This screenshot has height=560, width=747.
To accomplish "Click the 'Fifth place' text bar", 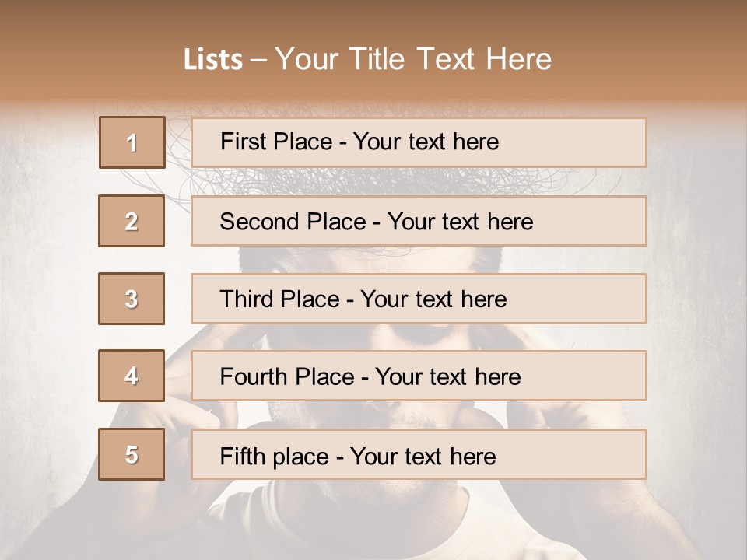I will 419,454.
